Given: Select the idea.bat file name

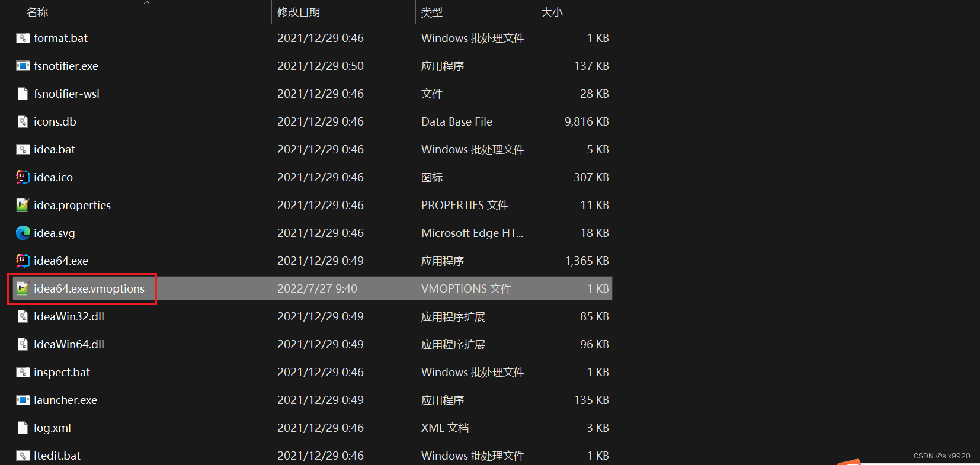Looking at the screenshot, I should 55,149.
